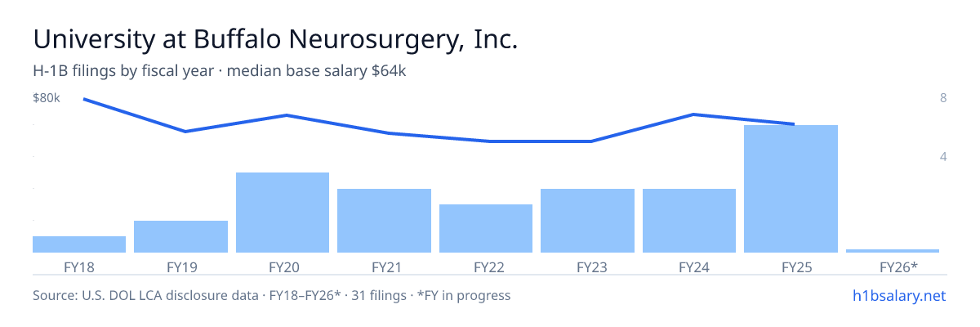Click the small FY26* bar
The image size is (980, 327).
point(893,250)
